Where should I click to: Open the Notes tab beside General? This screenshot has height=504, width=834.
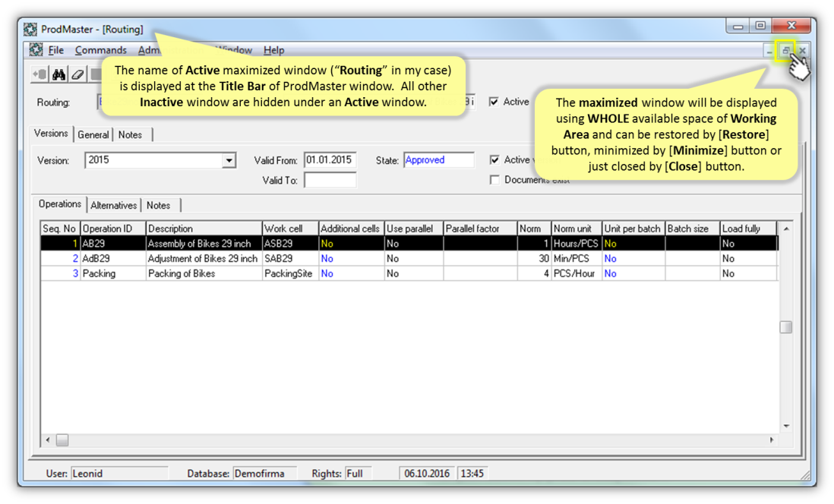click(131, 135)
